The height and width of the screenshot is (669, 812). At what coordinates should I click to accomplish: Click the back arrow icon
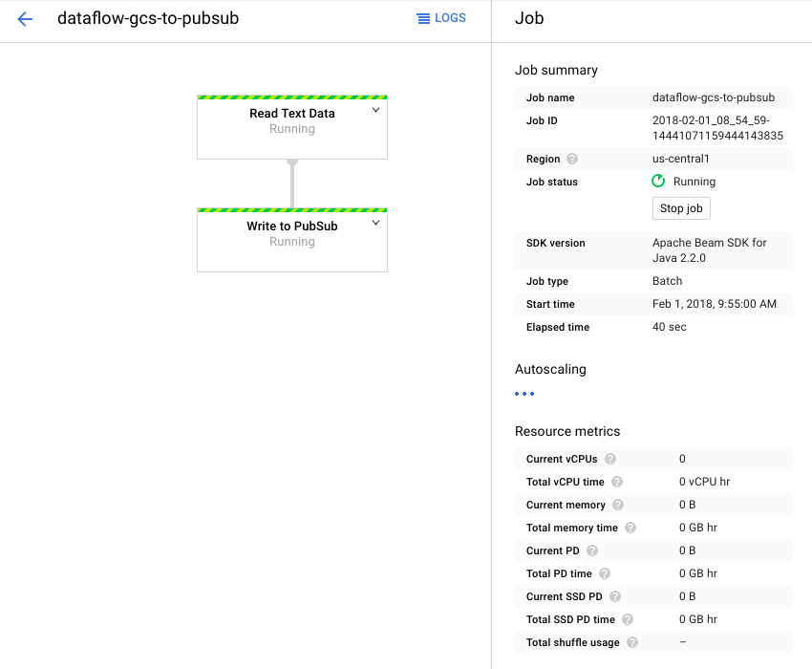pyautogui.click(x=25, y=19)
